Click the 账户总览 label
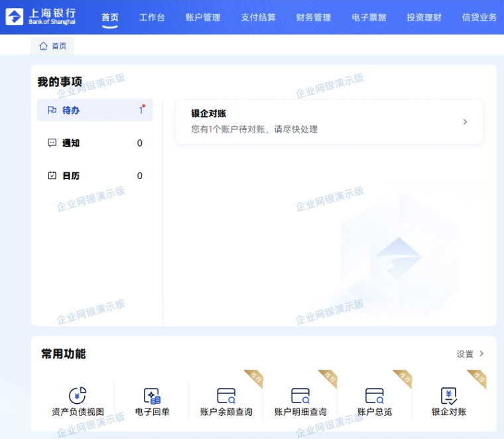504x439 pixels. pyautogui.click(x=375, y=412)
